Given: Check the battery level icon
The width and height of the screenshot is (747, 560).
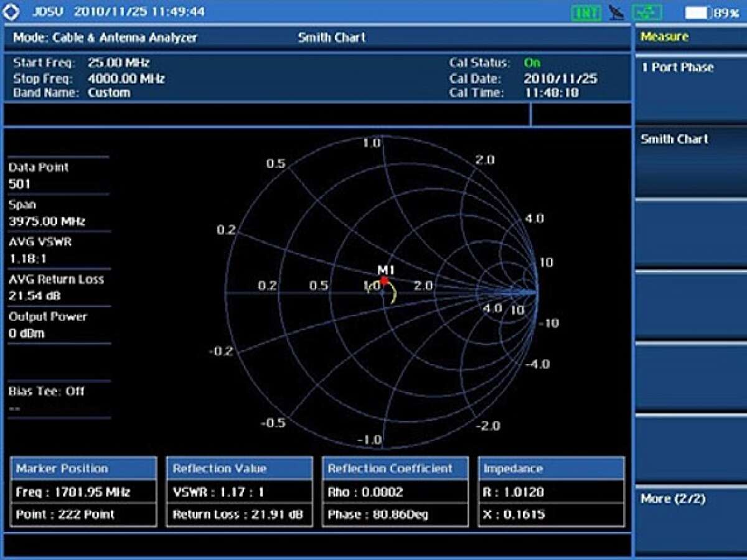Looking at the screenshot, I should click(x=697, y=12).
